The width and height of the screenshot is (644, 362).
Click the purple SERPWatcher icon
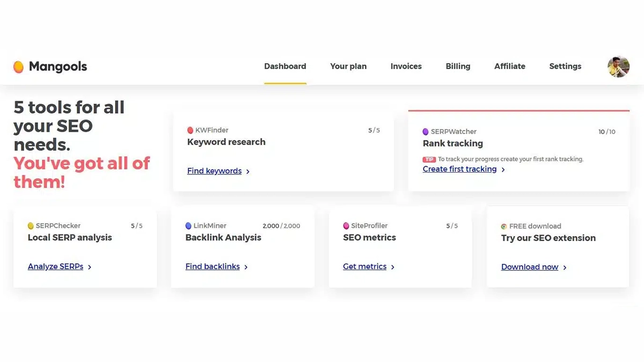(x=426, y=131)
